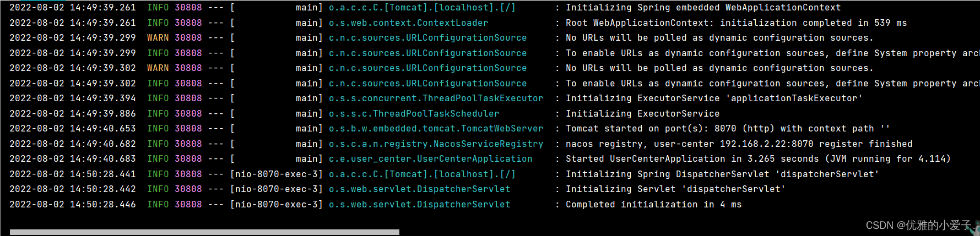The image size is (980, 236).
Task: Click logger c.e.user_center.UserCenterApplication
Action: [430, 159]
